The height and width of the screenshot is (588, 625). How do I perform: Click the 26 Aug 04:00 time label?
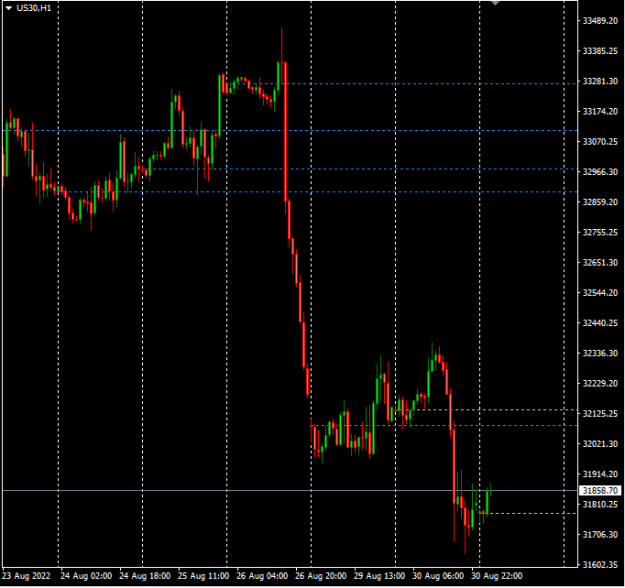[x=262, y=576]
